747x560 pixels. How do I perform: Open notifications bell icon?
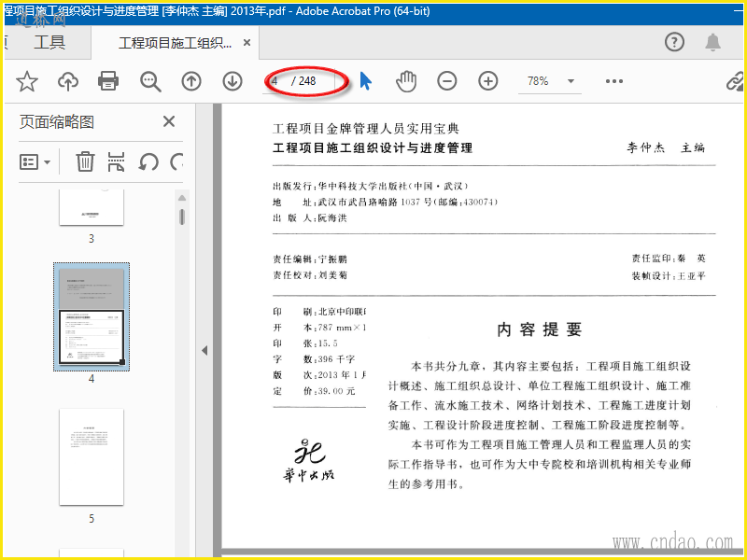click(712, 42)
